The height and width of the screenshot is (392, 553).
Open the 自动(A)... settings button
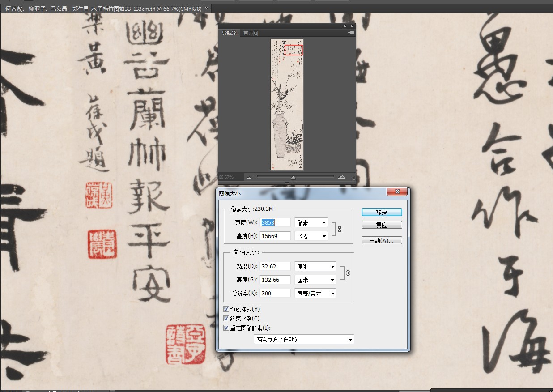pyautogui.click(x=382, y=241)
